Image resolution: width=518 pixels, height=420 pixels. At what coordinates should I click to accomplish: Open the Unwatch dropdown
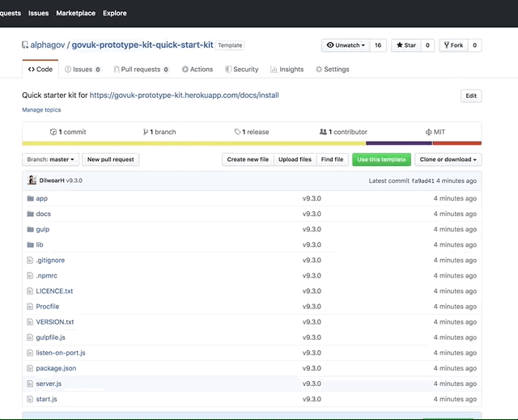pos(346,45)
